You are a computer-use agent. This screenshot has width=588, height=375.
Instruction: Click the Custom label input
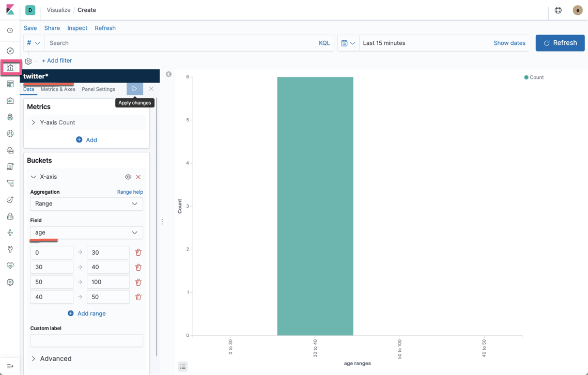[87, 340]
